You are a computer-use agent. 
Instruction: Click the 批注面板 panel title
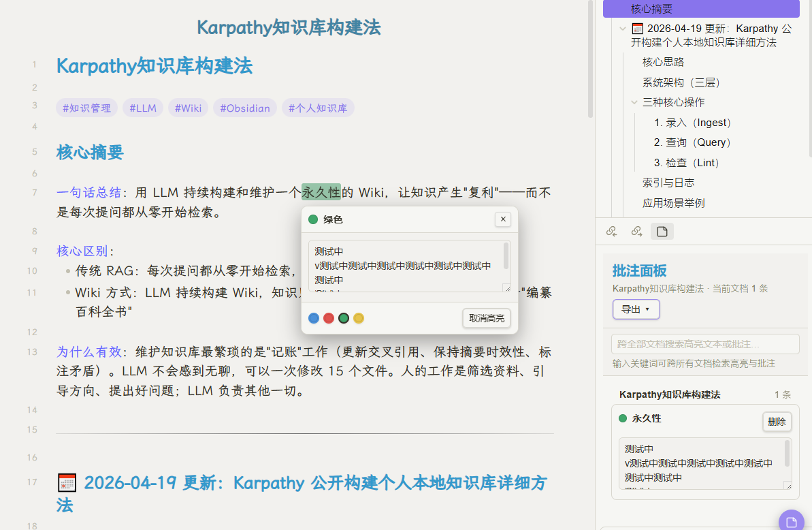[x=640, y=271]
